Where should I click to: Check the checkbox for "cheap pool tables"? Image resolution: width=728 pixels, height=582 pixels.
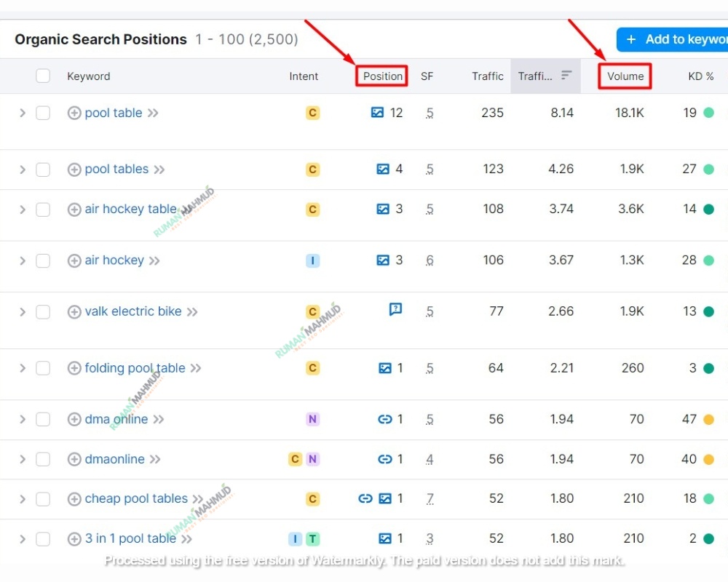click(43, 499)
